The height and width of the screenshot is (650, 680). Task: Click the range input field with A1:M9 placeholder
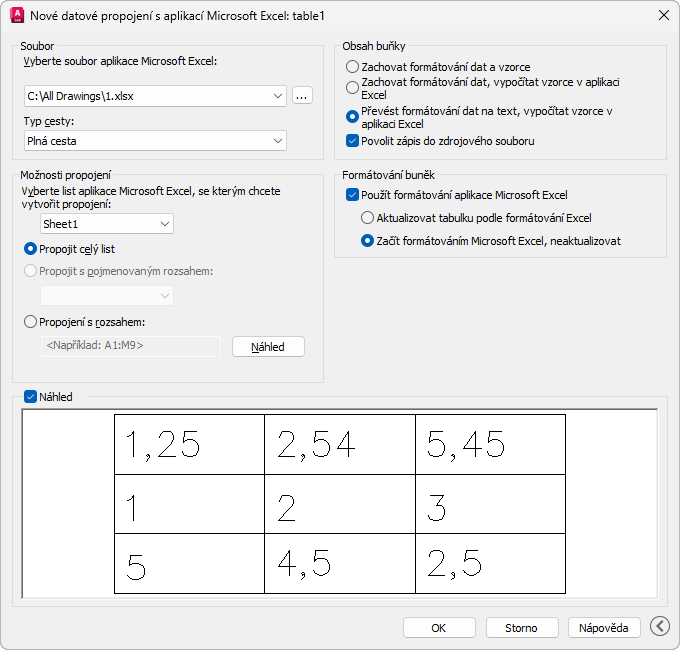(x=131, y=346)
